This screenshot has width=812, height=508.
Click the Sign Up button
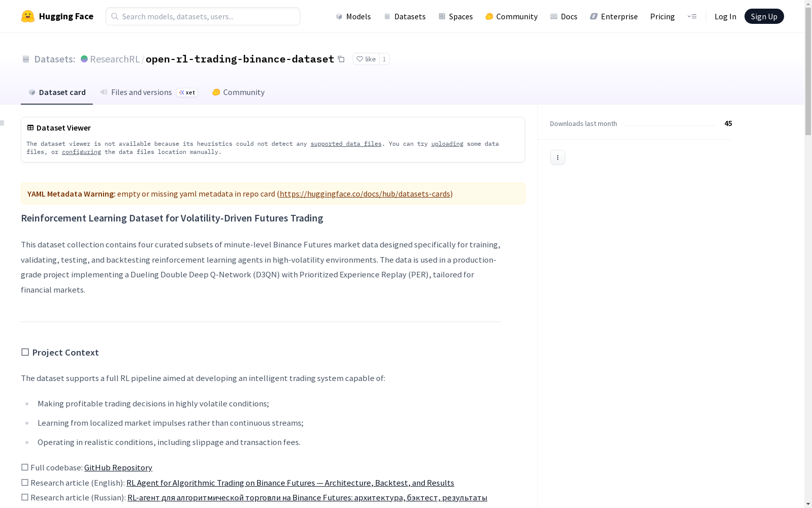[764, 16]
